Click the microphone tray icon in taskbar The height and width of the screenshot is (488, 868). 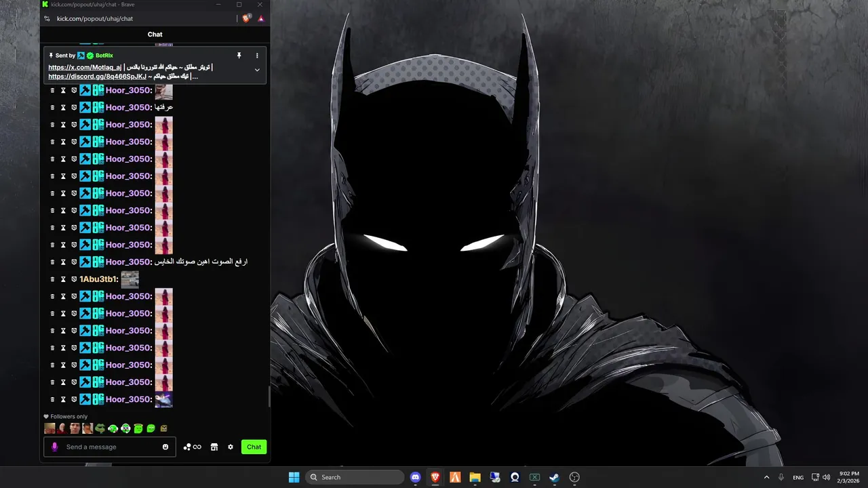point(781,477)
